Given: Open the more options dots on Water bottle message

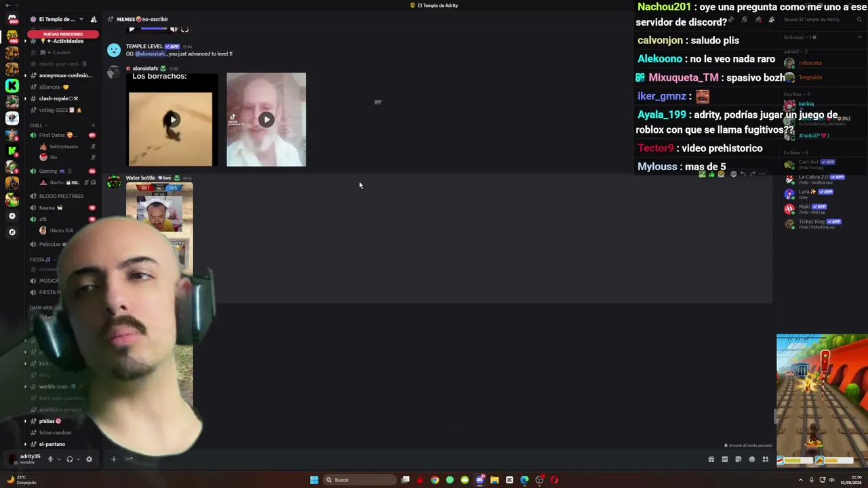Looking at the screenshot, I should (x=762, y=174).
